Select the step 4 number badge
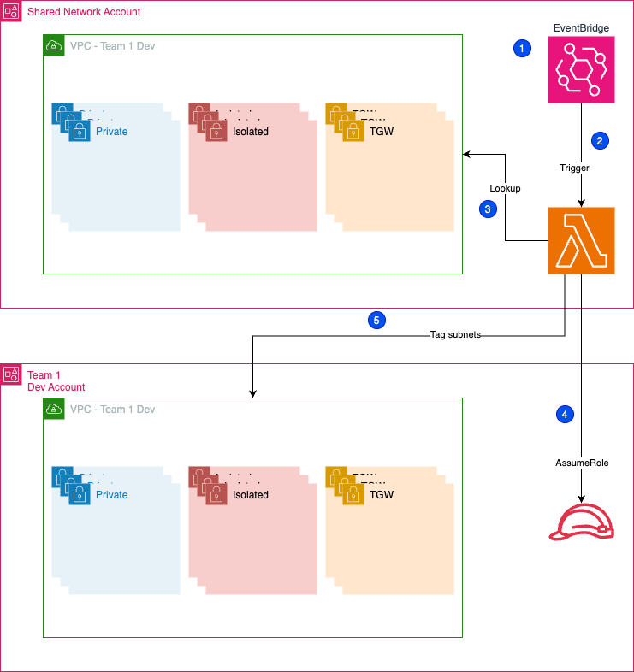634x672 pixels. (x=563, y=414)
